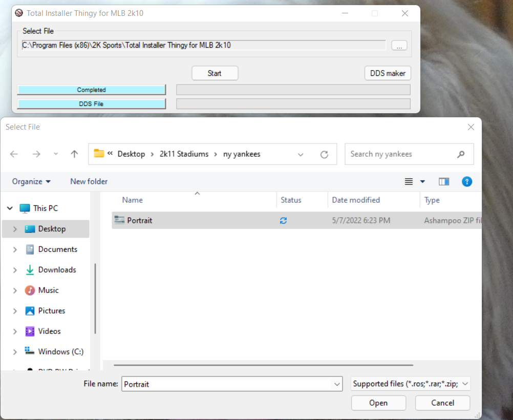
Task: Open recent locations dropdown arrow
Action: click(x=56, y=154)
